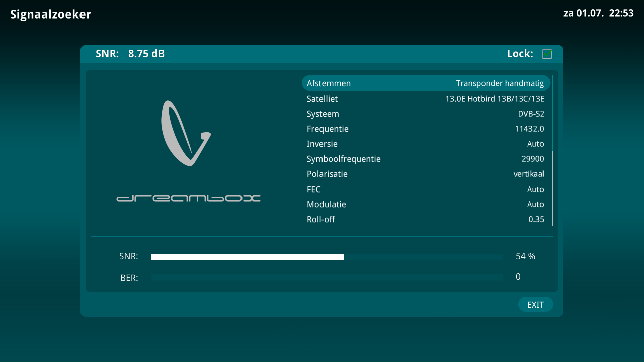
Task: Click the Frequentie 11432.0 field
Action: 529,129
